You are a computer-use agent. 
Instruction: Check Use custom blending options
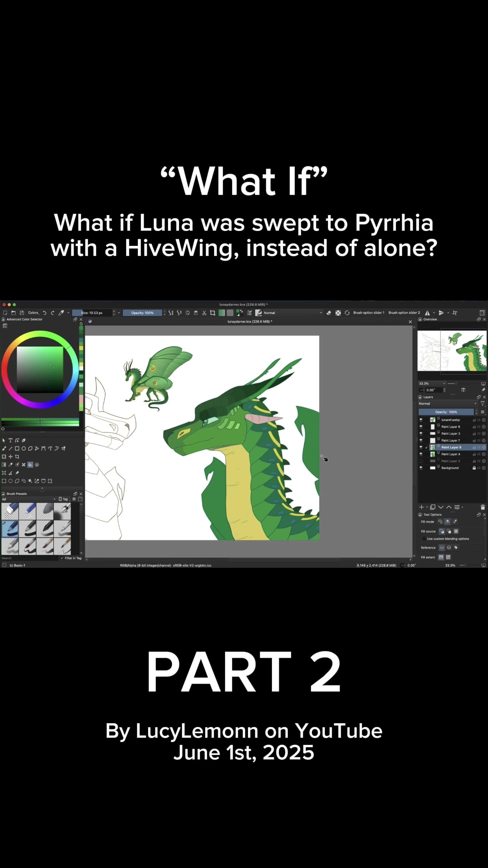click(x=424, y=539)
